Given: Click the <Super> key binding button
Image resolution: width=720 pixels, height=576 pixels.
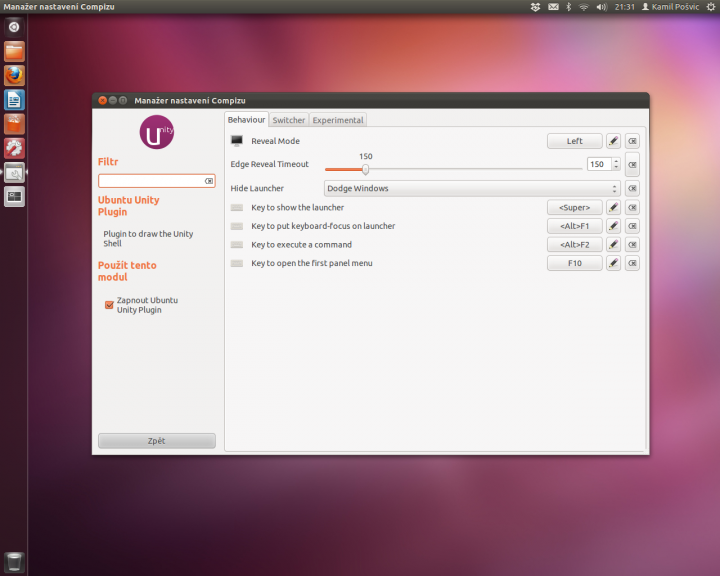Looking at the screenshot, I should pos(574,208).
